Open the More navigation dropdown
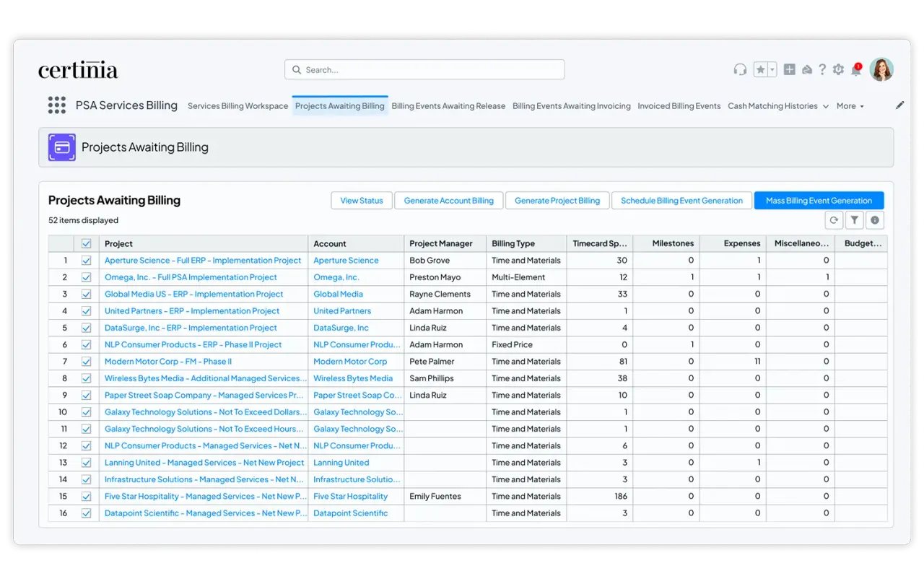Screen dimensions: 924x584 click(x=850, y=106)
